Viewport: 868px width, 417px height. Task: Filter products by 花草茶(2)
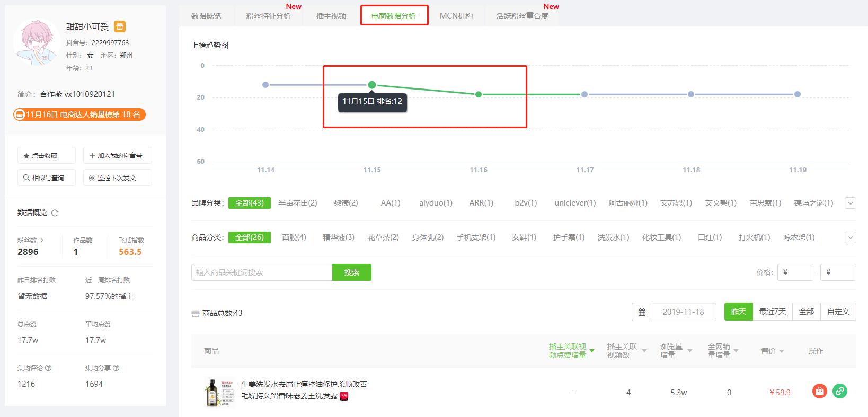pyautogui.click(x=383, y=237)
